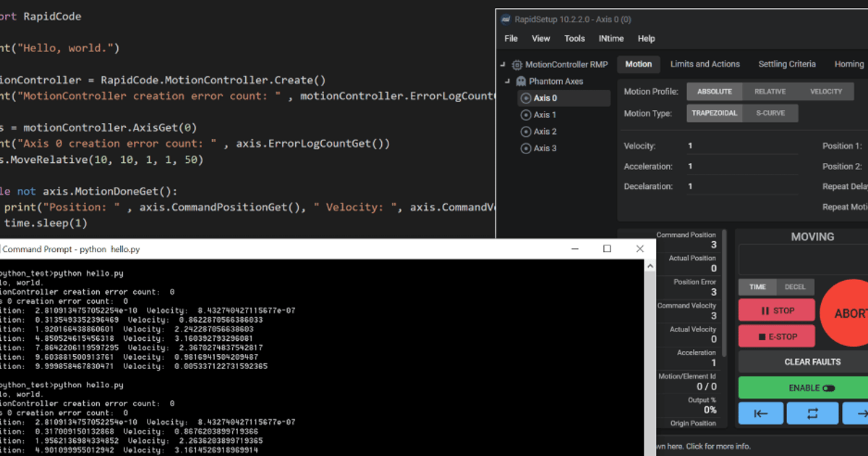868x456 pixels.
Task: Click the pause icon on STOP button
Action: pos(765,311)
